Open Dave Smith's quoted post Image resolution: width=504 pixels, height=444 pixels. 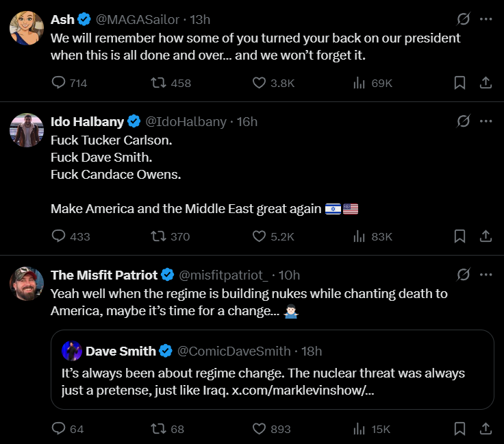273,369
